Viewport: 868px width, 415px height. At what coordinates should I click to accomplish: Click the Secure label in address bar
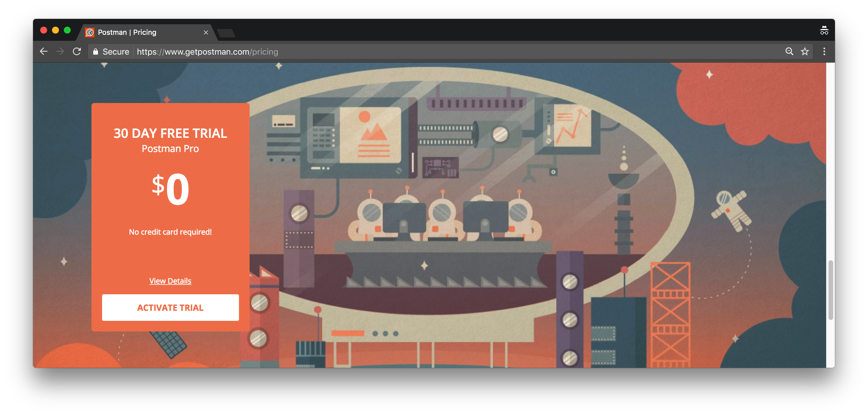pyautogui.click(x=116, y=52)
